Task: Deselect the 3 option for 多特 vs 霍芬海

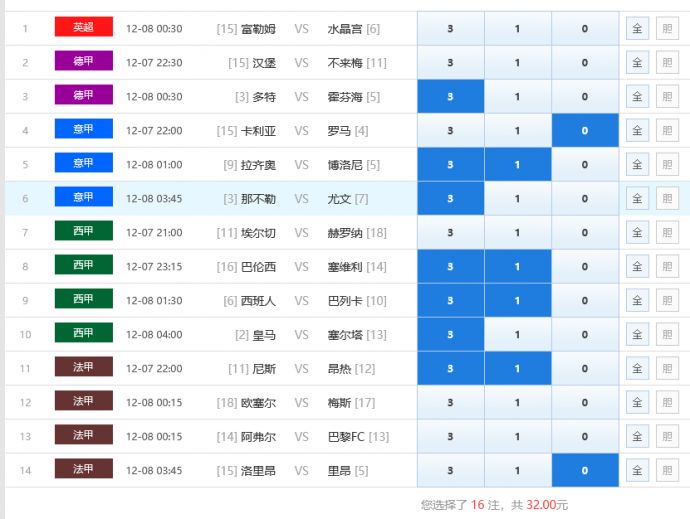Action: [x=450, y=97]
